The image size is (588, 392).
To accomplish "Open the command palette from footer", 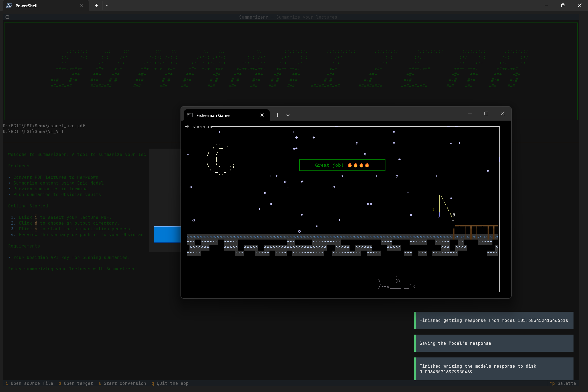I will [562, 383].
